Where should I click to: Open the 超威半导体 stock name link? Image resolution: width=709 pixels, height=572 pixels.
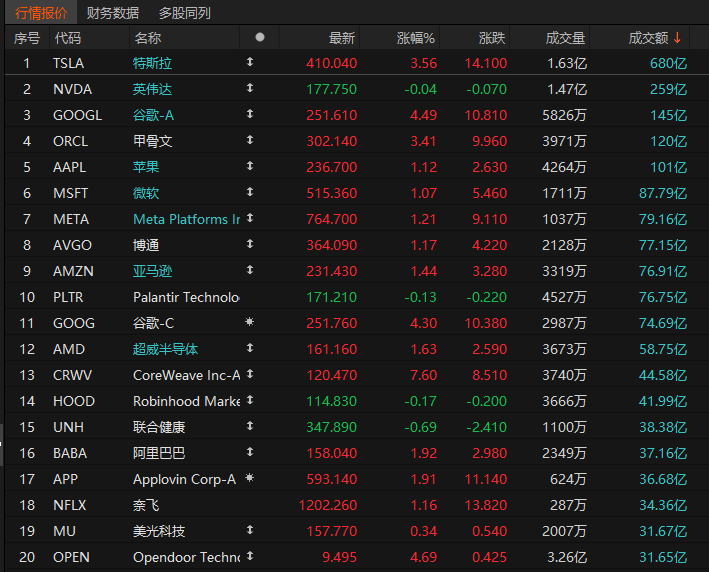(x=165, y=349)
